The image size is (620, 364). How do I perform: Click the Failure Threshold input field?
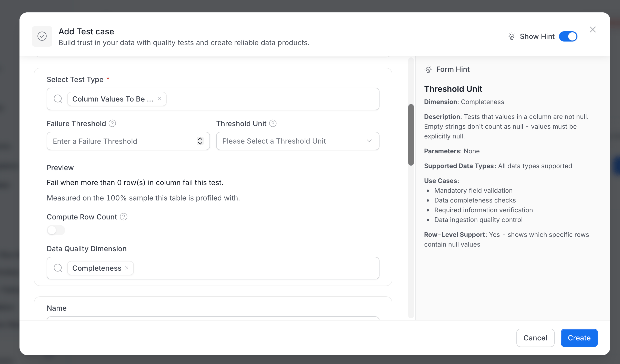click(x=128, y=141)
